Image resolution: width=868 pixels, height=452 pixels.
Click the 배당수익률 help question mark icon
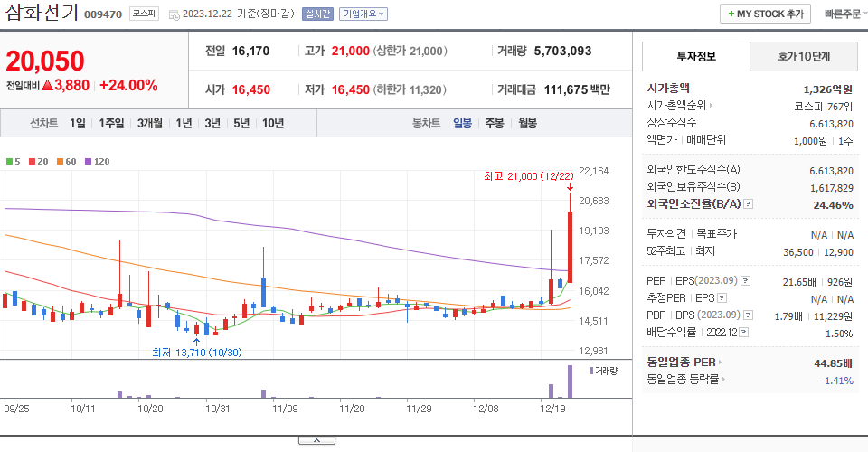(x=744, y=333)
